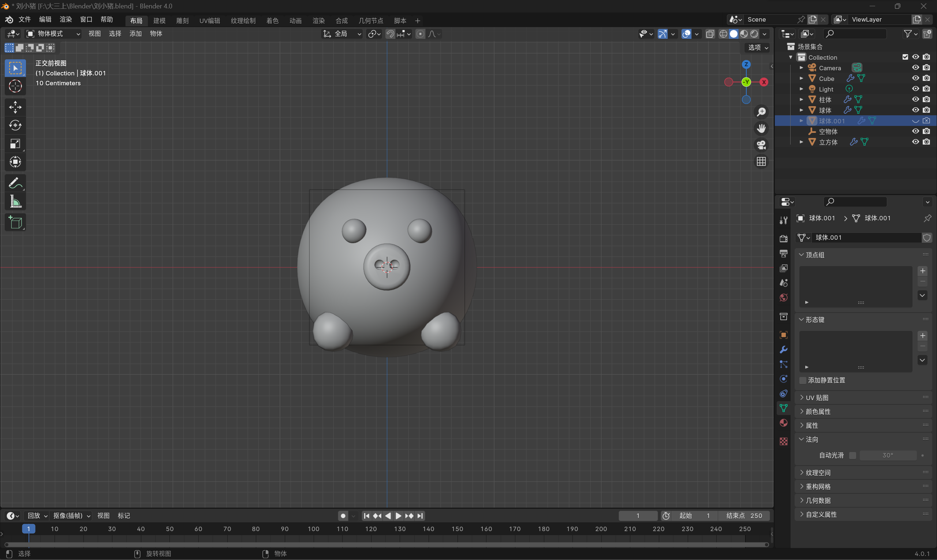Click the 结束点 250 frame field
This screenshot has height=560, width=937.
coord(744,515)
